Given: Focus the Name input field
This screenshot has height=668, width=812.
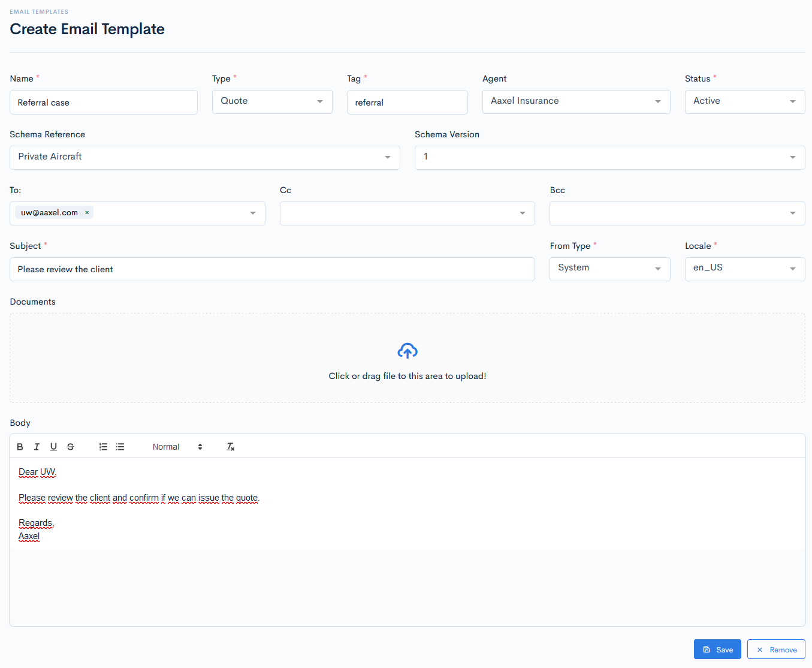Looking at the screenshot, I should click(x=104, y=103).
